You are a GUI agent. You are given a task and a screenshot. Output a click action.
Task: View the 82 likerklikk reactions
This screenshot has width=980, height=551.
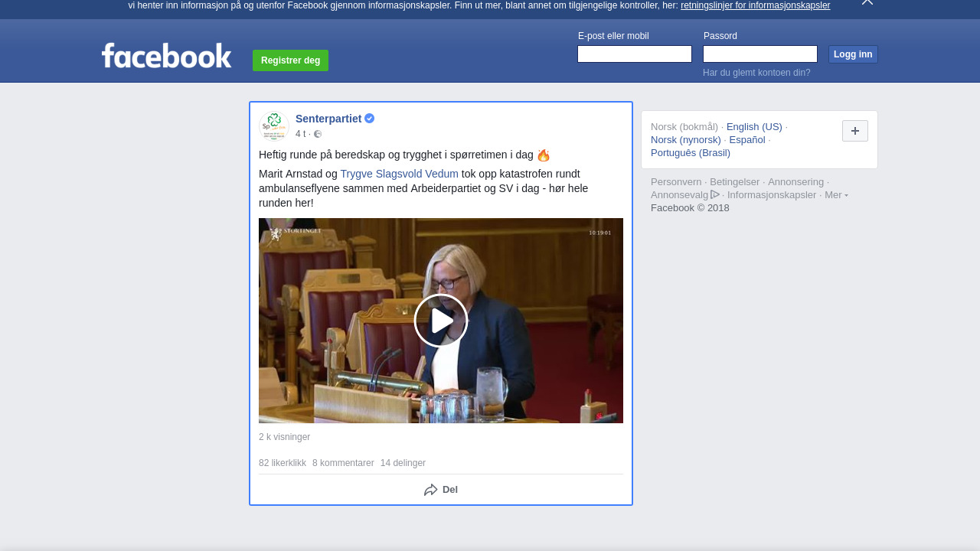[x=283, y=463]
